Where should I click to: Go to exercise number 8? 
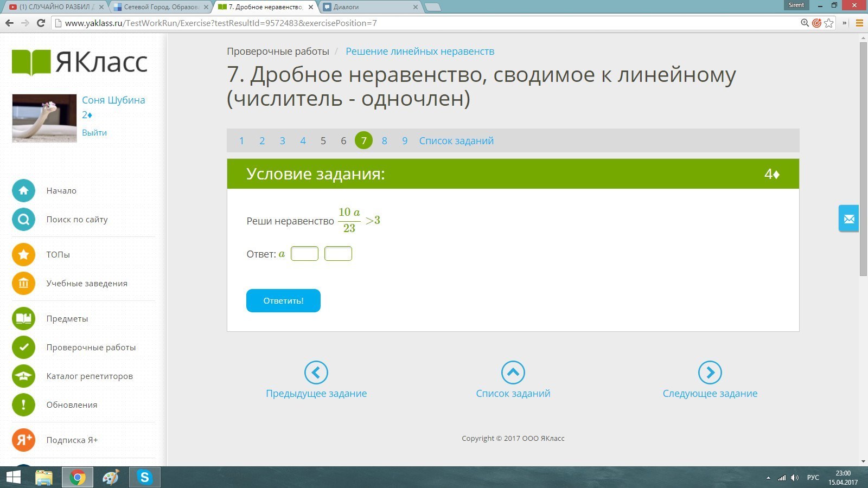coord(384,141)
